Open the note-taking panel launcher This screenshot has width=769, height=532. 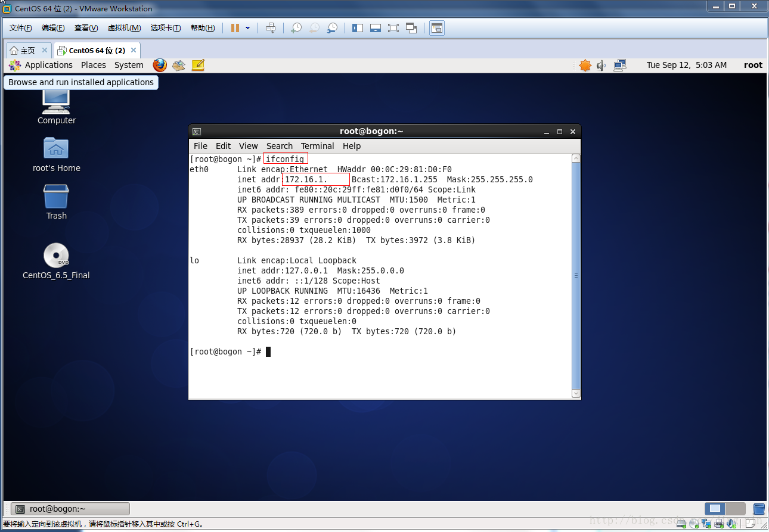click(198, 65)
